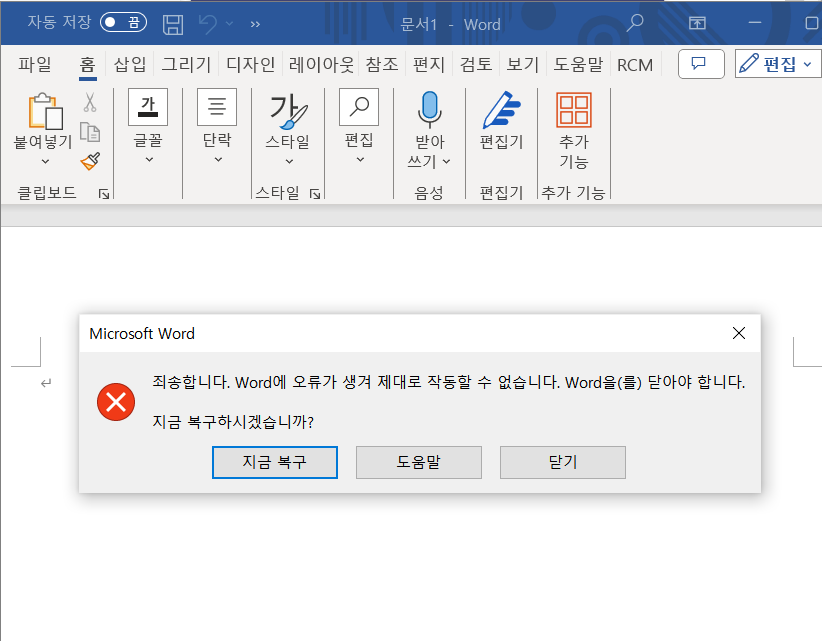822x641 pixels.
Task: Open the 레이아웃 (Layout) tab
Action: click(321, 64)
